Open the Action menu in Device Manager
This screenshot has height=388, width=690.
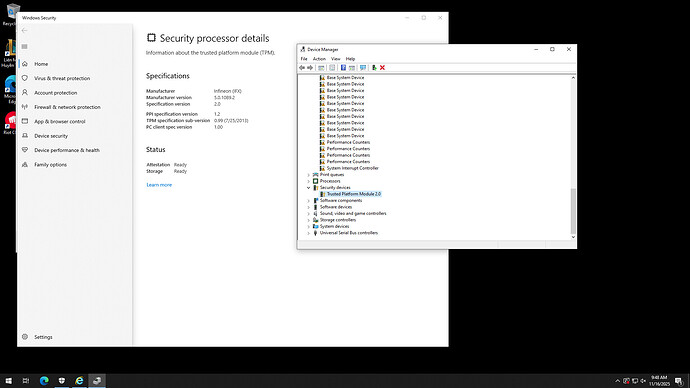(319, 59)
